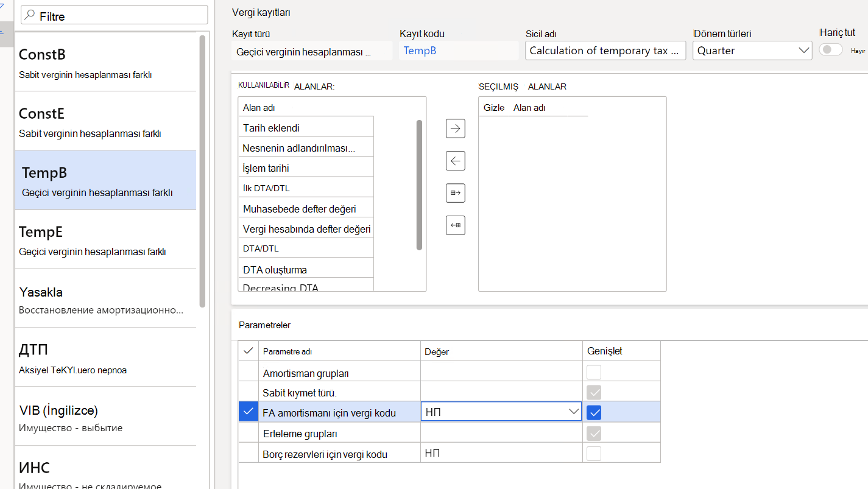The width and height of the screenshot is (868, 489).
Task: Open the Dönem türleri Quarter dropdown
Action: 803,51
